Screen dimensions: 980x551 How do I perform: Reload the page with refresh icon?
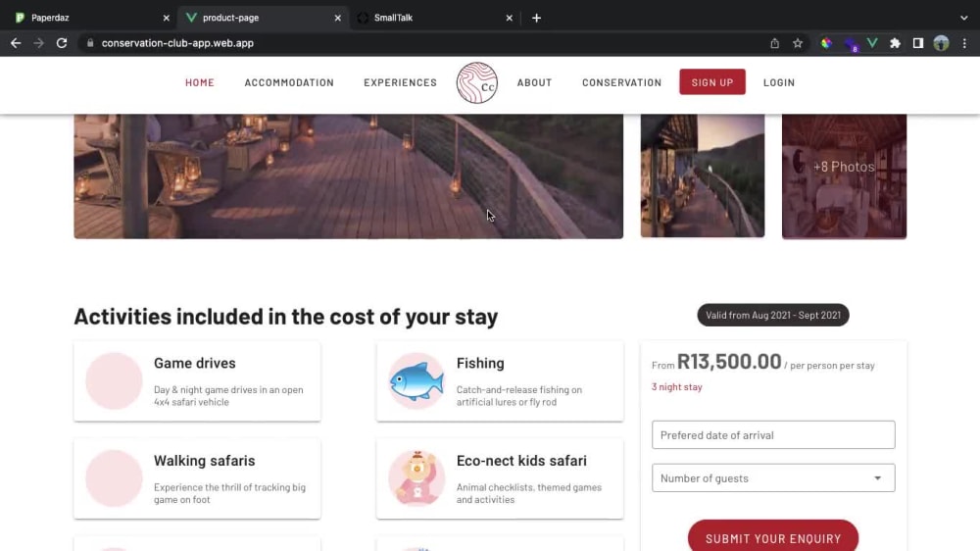(x=61, y=43)
